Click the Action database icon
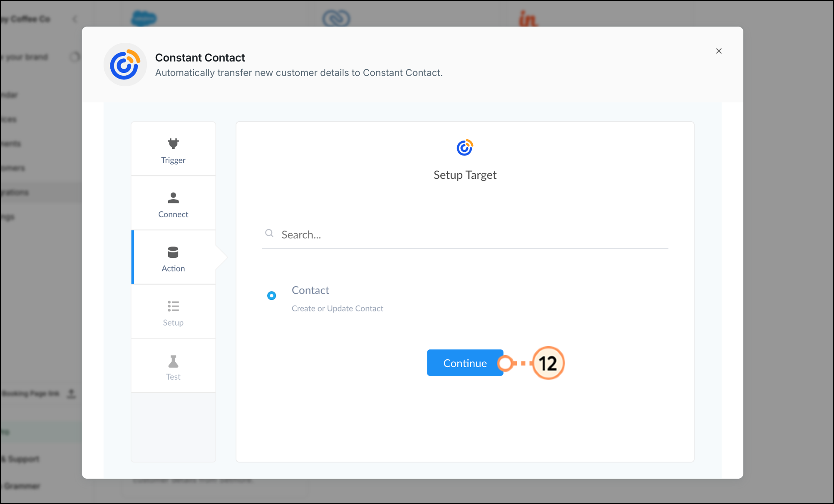The image size is (834, 504). (x=173, y=252)
